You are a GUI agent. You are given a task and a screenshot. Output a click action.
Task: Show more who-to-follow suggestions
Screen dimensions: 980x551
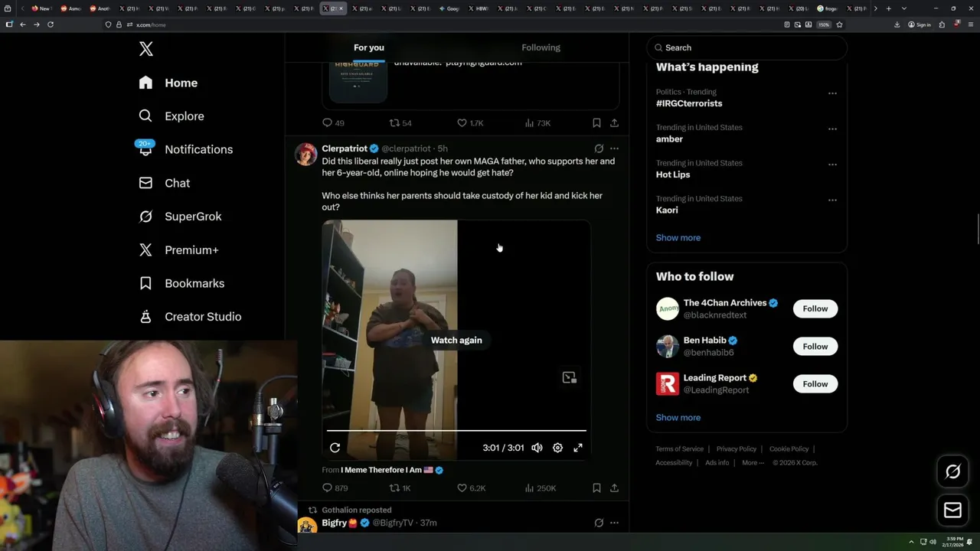tap(678, 417)
